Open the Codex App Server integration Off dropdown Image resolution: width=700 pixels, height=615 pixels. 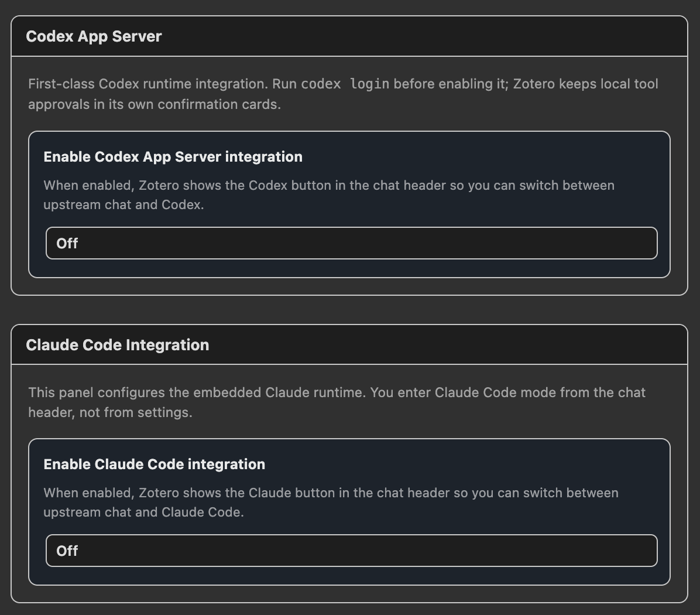point(351,243)
